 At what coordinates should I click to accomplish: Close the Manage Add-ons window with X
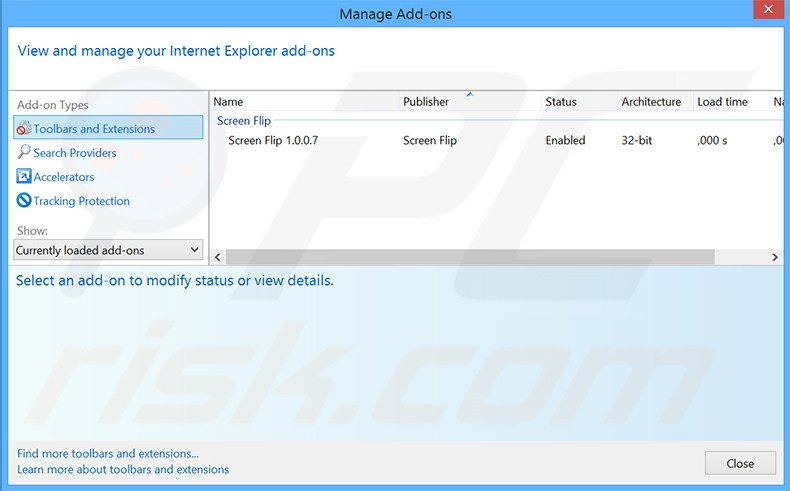765,13
